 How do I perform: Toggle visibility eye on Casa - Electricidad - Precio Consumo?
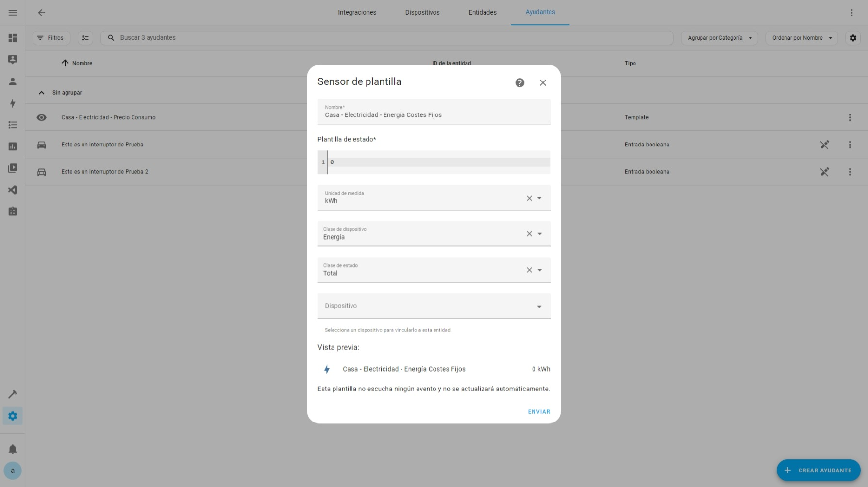[41, 117]
